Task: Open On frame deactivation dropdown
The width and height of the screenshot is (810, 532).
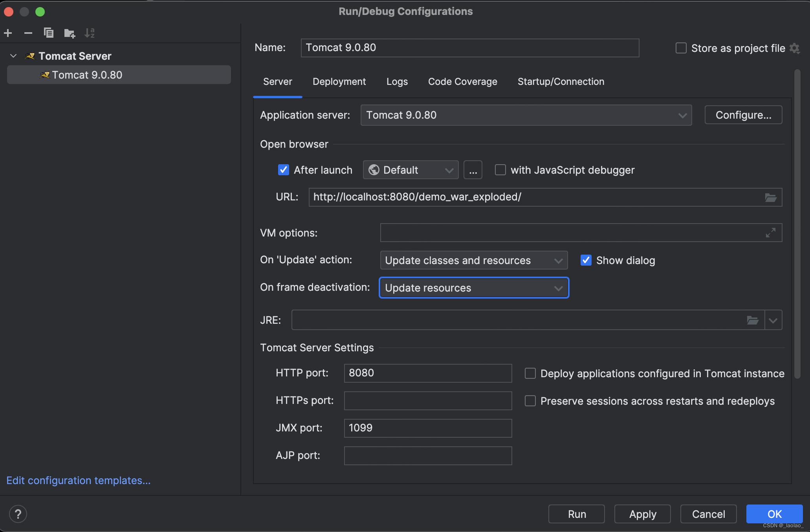Action: point(474,288)
